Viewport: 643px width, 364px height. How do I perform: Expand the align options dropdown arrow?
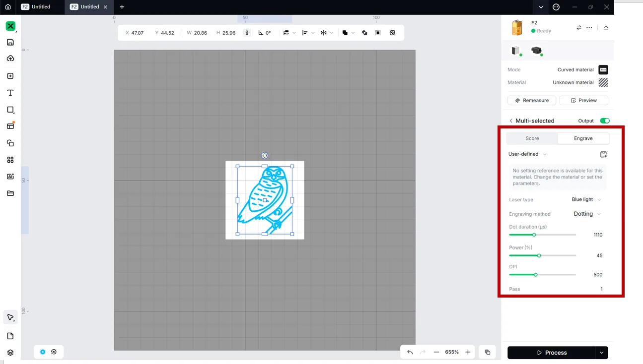(313, 33)
